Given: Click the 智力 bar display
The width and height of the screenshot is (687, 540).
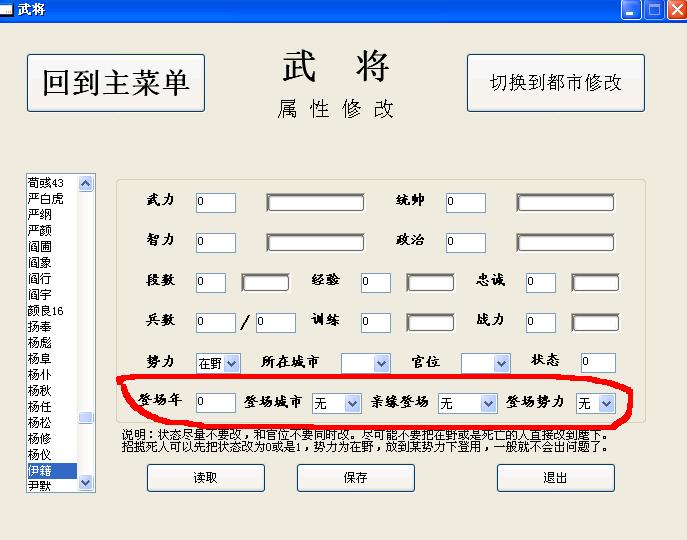Looking at the screenshot, I should [315, 243].
